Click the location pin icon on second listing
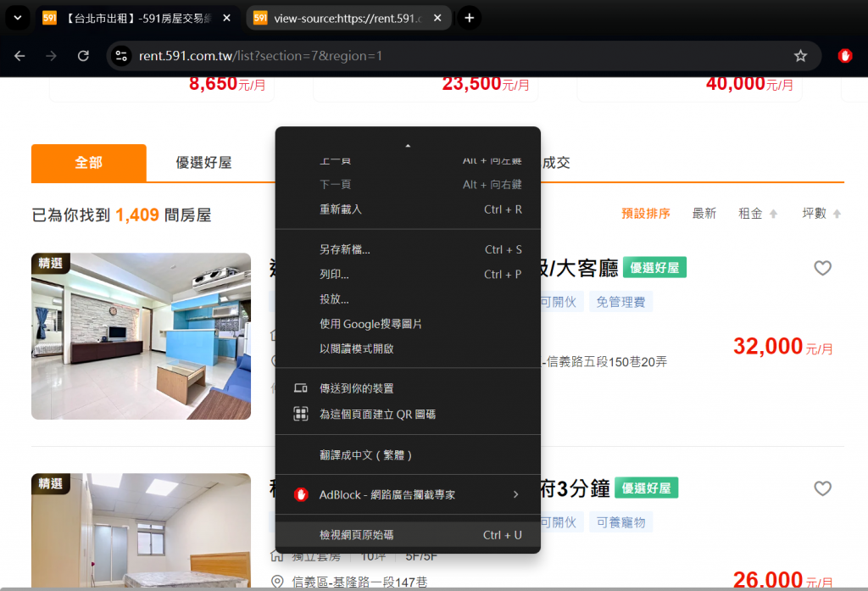 (x=277, y=582)
